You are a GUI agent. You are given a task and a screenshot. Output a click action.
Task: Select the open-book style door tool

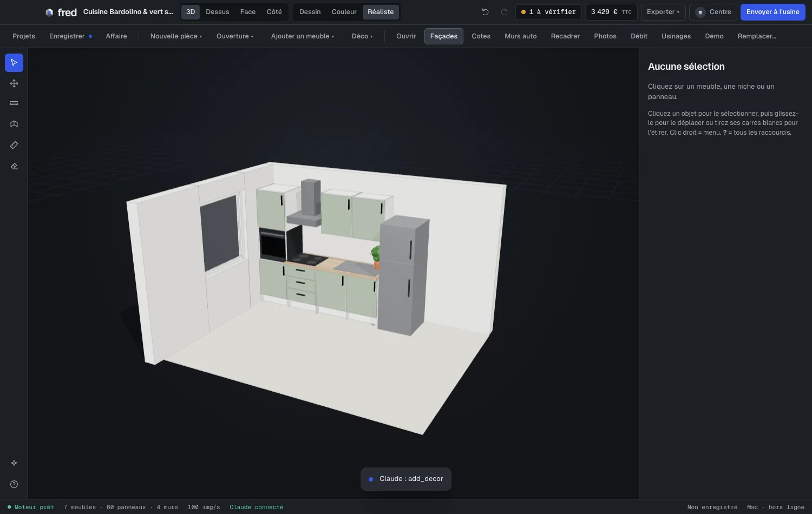(x=14, y=124)
